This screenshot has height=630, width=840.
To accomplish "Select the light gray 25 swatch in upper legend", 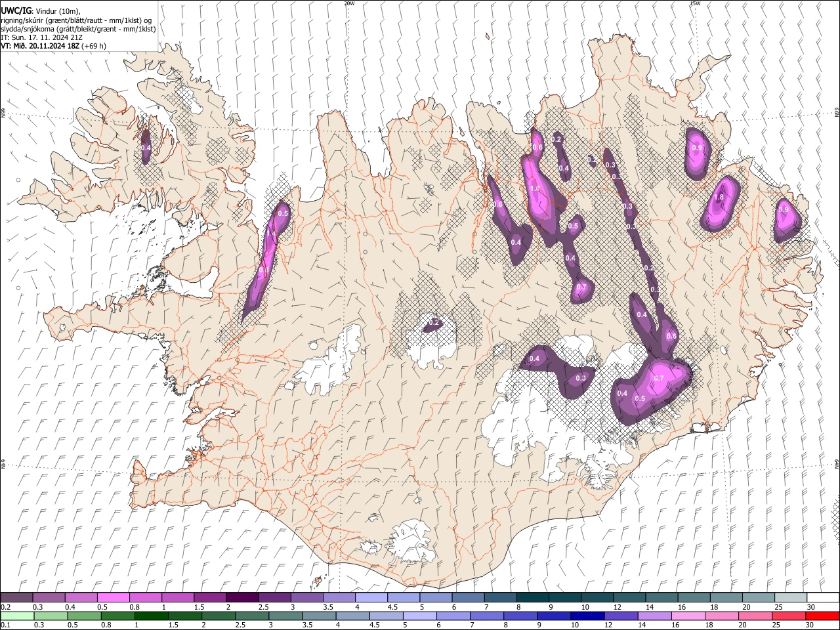I will (791, 597).
